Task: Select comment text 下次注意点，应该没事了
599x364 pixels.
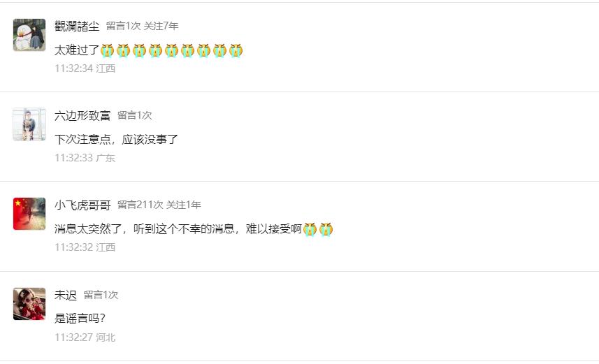Action: 116,140
